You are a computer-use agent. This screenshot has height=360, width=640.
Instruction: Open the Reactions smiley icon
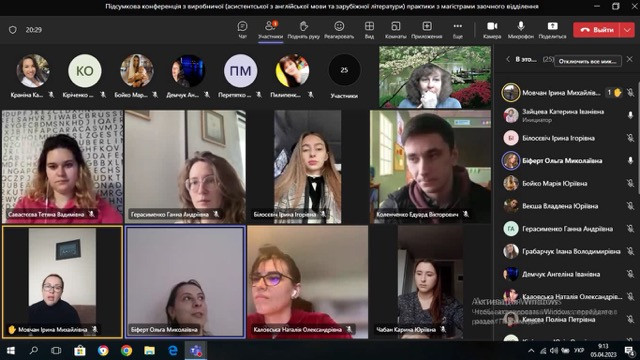coord(339,27)
